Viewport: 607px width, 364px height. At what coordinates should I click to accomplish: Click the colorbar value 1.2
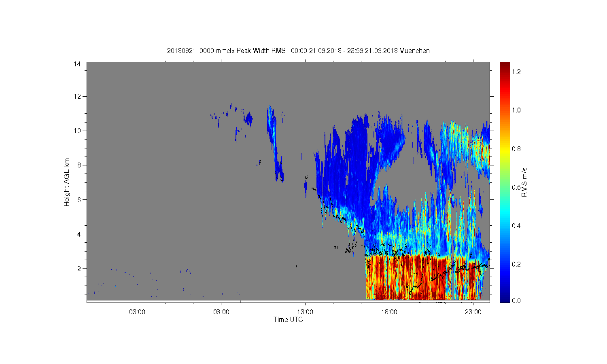coord(516,72)
